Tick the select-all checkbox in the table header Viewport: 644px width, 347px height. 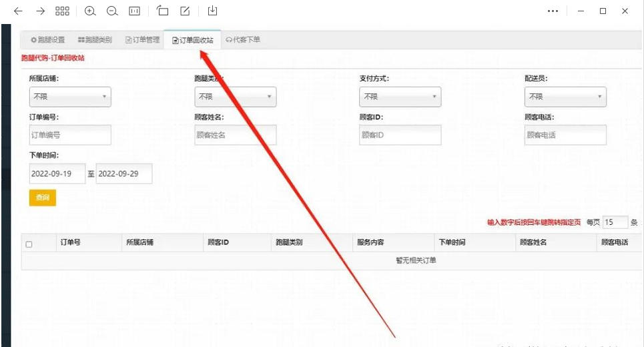pyautogui.click(x=29, y=244)
